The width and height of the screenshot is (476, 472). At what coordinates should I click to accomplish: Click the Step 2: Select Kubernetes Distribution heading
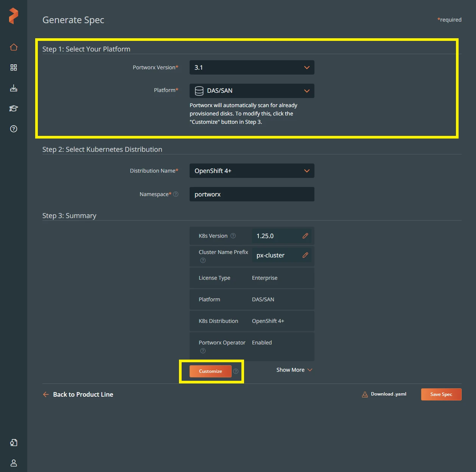[102, 150]
